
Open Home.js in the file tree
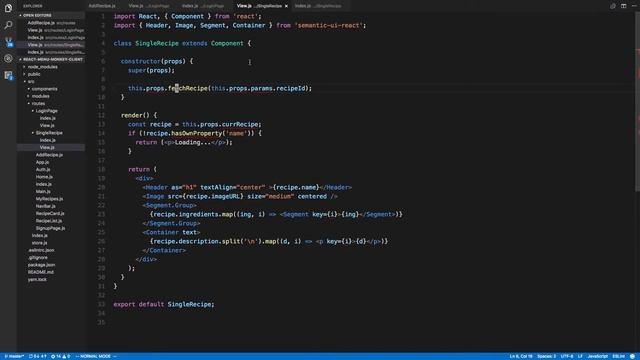(x=44, y=177)
